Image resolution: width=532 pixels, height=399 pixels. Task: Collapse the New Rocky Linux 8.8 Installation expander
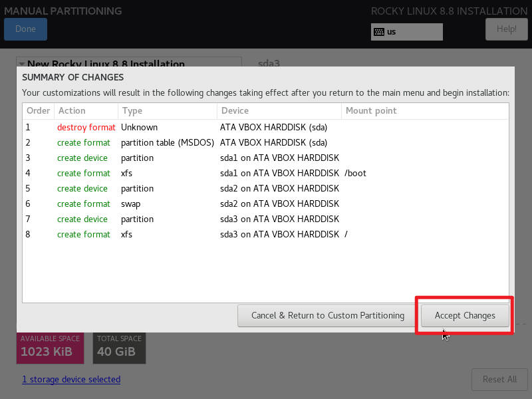(x=22, y=63)
